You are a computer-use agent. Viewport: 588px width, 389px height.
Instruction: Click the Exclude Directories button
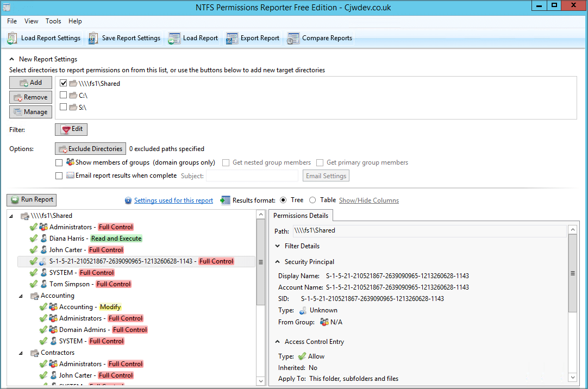pos(90,149)
